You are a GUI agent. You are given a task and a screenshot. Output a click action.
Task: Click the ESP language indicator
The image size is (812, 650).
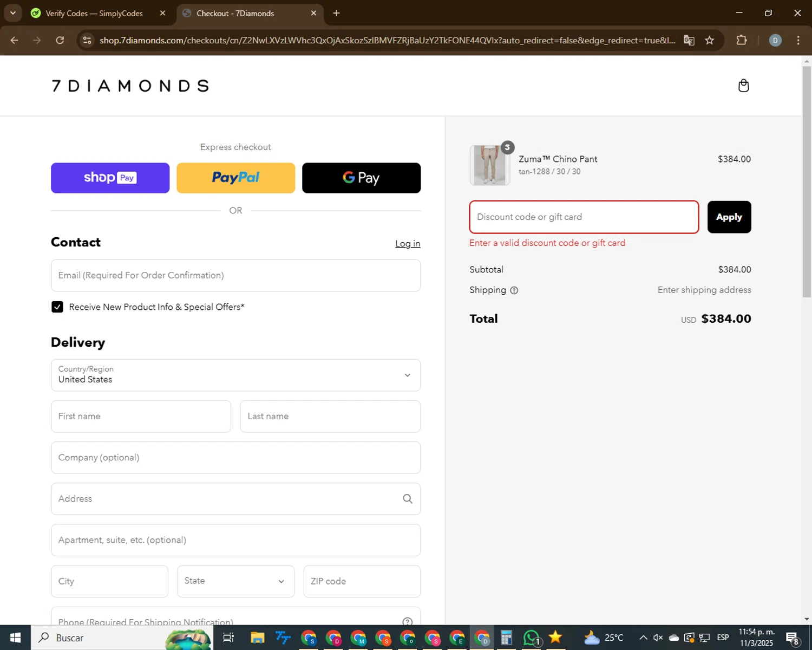click(x=723, y=638)
